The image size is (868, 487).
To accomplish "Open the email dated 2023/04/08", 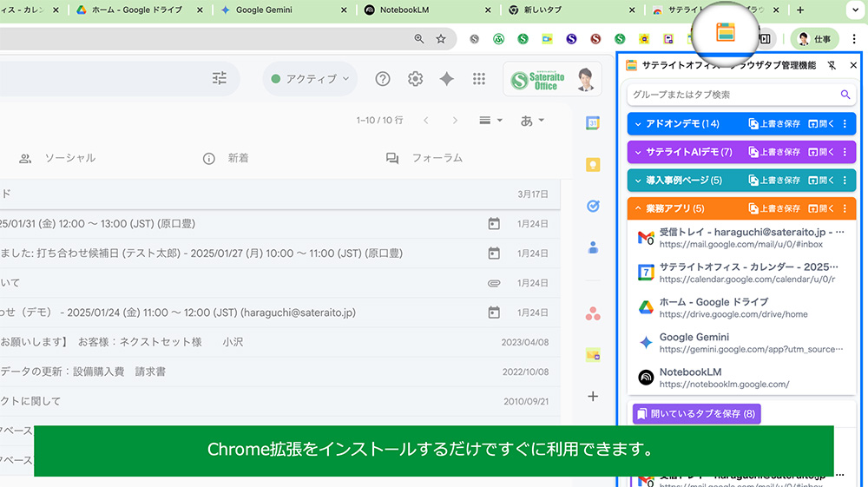I will coord(280,342).
